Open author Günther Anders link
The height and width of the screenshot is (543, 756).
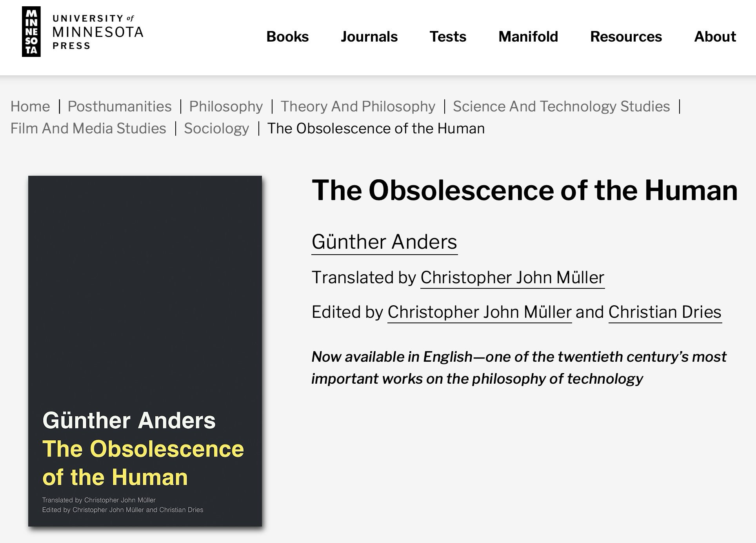(384, 242)
